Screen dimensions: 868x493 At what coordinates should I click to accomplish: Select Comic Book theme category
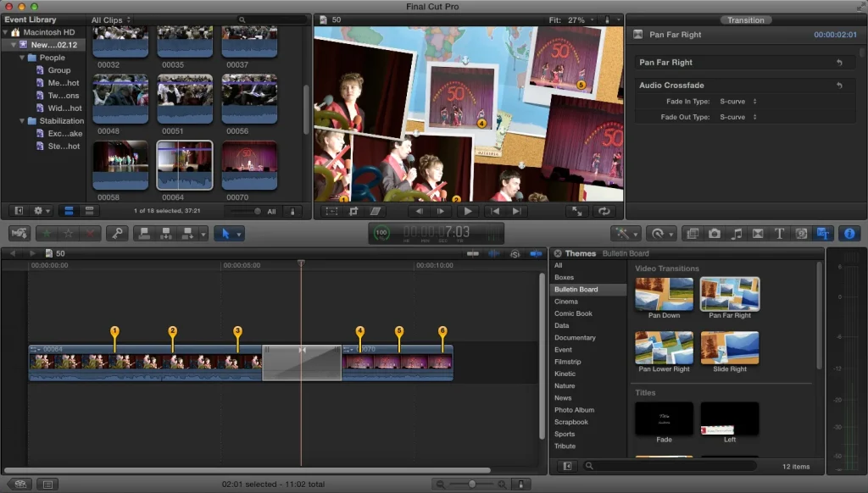click(574, 313)
